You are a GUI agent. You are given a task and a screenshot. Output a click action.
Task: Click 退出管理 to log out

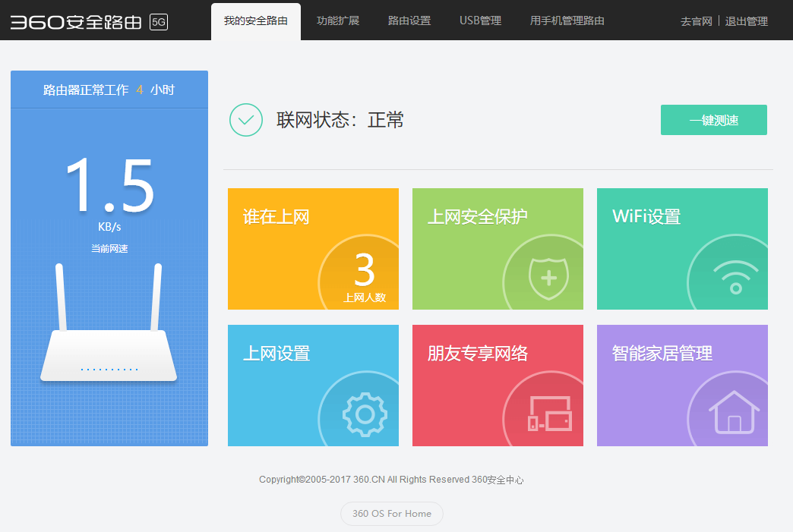[747, 21]
